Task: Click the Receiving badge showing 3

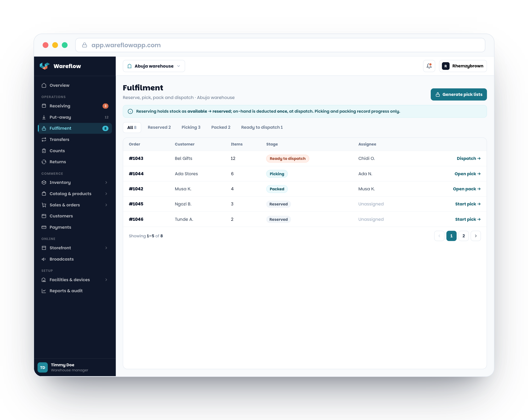Action: coord(105,106)
